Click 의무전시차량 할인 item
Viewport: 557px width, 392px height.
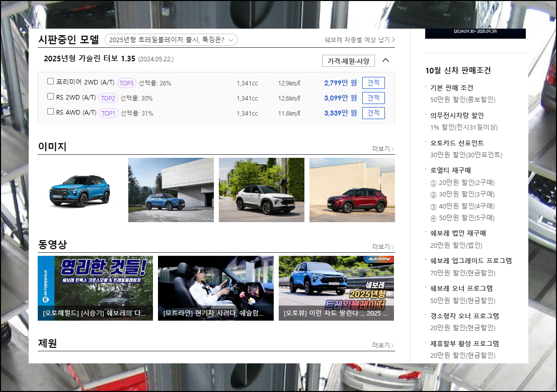coord(457,116)
